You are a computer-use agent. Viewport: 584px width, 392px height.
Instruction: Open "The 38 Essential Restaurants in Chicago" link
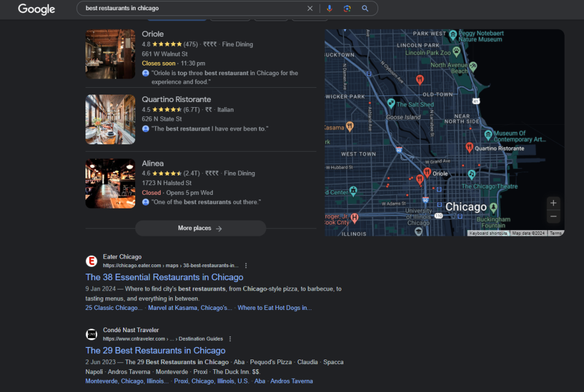164,277
